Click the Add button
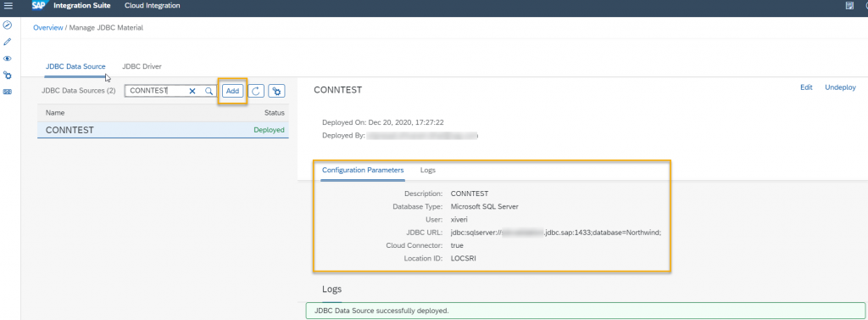868x320 pixels. click(232, 91)
